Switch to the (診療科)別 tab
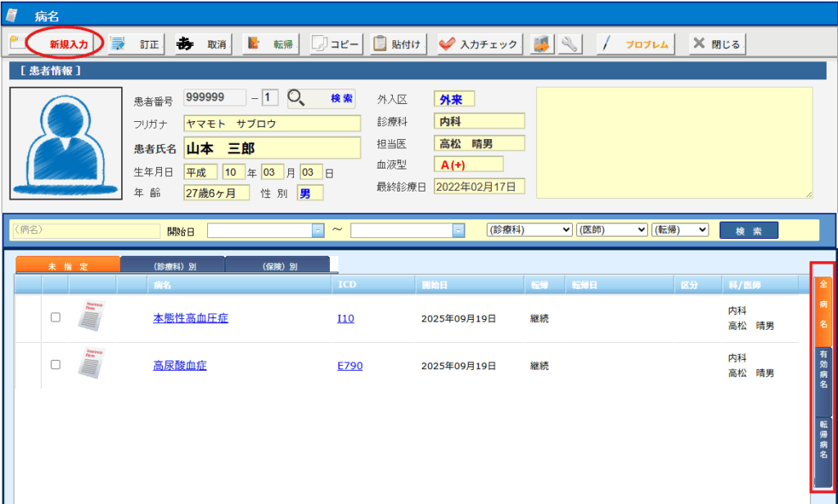This screenshot has height=504, width=838. point(173,265)
